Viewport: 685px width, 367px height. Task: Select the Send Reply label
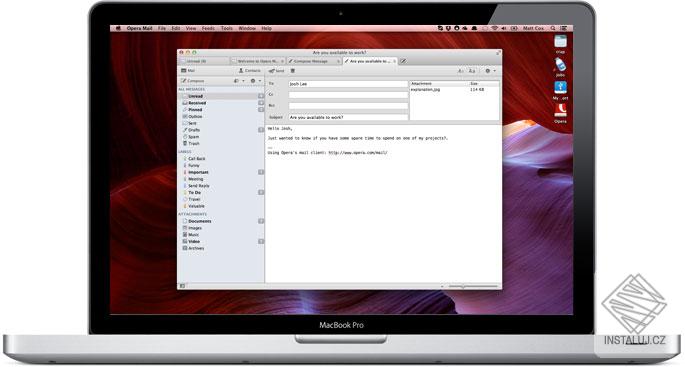(x=221, y=186)
